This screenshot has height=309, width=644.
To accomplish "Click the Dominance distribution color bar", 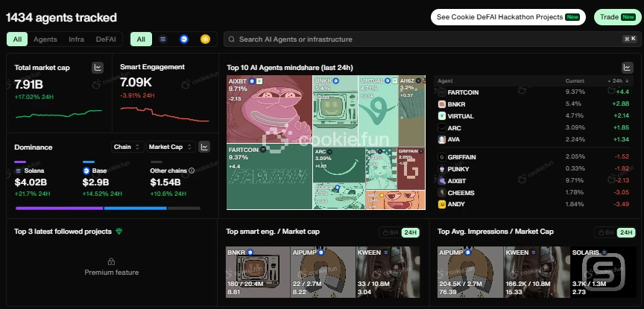I will coord(107,208).
